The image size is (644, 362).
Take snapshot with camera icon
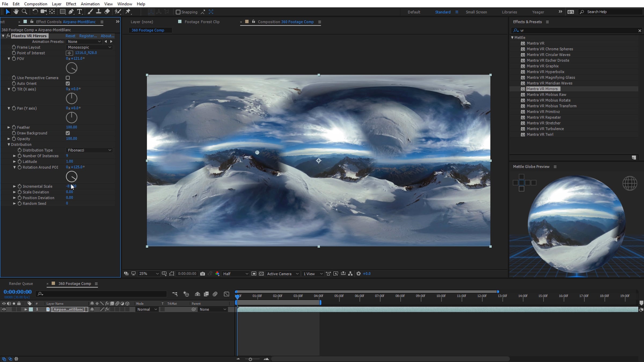coord(203,274)
